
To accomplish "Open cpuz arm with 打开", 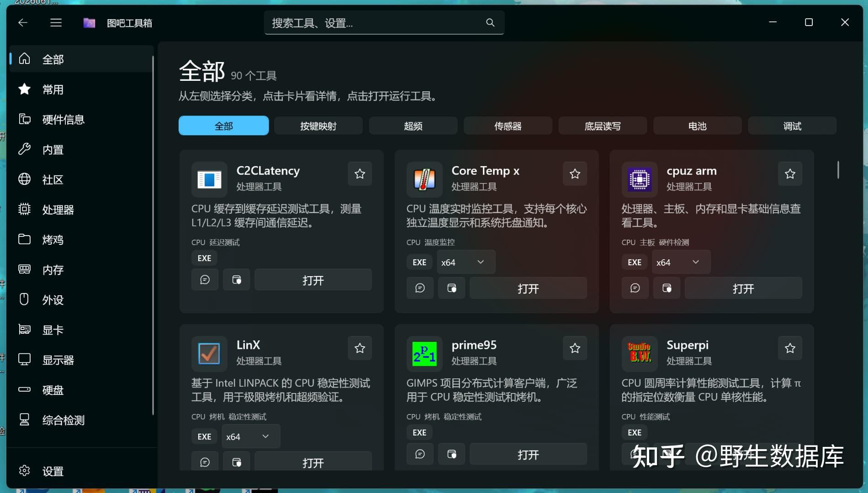I will coord(743,288).
